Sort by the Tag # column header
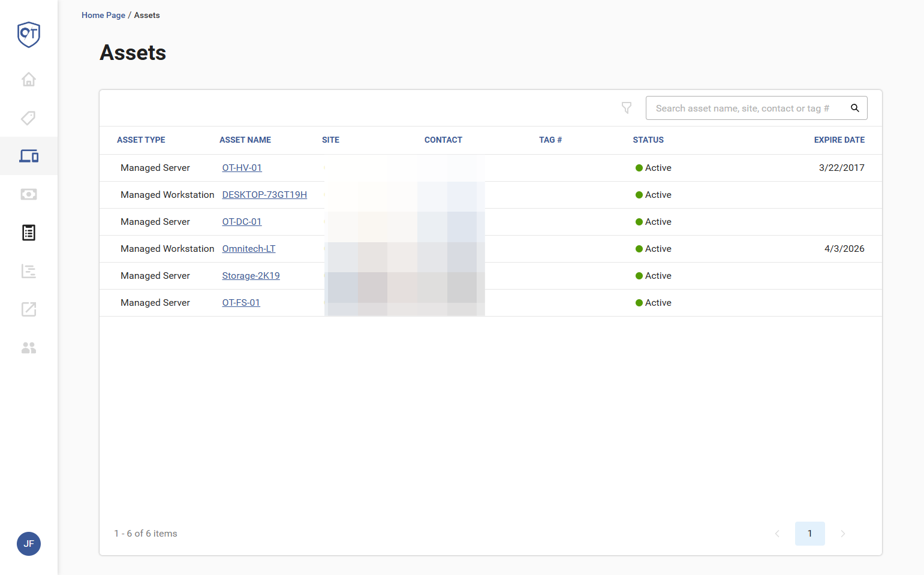 pyautogui.click(x=550, y=140)
